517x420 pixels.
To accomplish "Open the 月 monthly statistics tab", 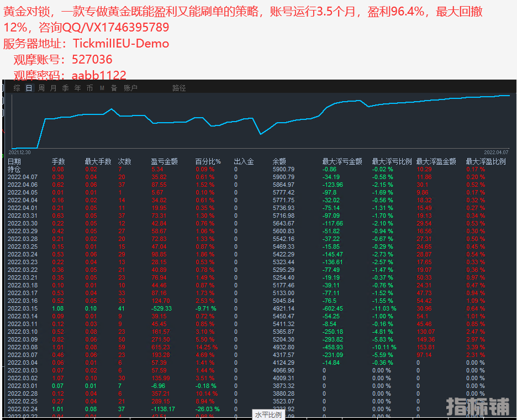I will pyautogui.click(x=54, y=88).
